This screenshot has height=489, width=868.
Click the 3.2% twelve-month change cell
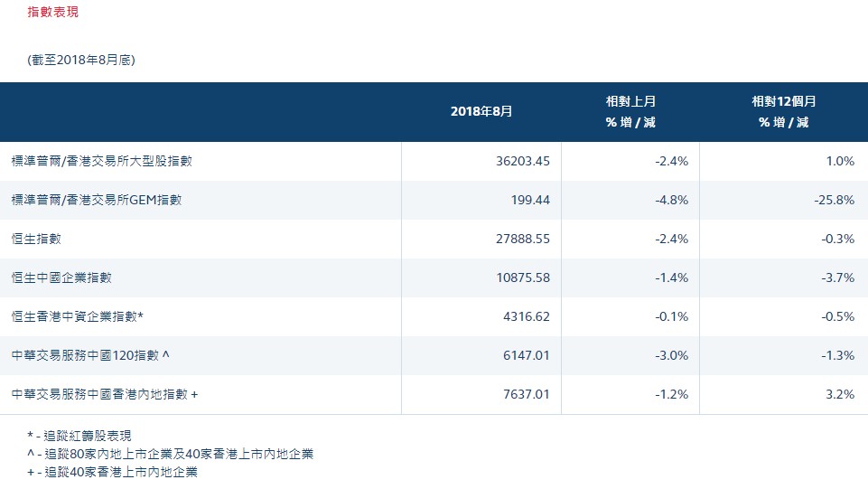(x=839, y=394)
